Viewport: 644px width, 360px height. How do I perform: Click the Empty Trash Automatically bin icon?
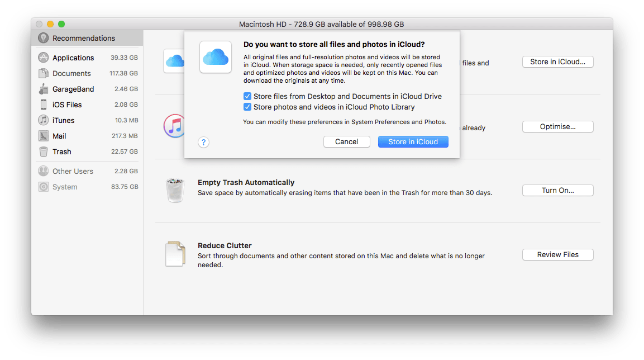(175, 190)
